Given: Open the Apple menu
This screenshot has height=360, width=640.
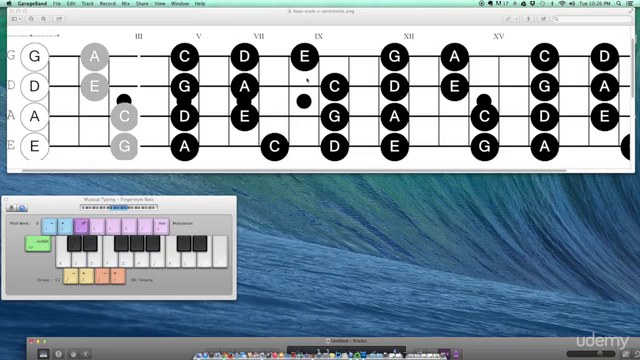Looking at the screenshot, I should 9,3.
